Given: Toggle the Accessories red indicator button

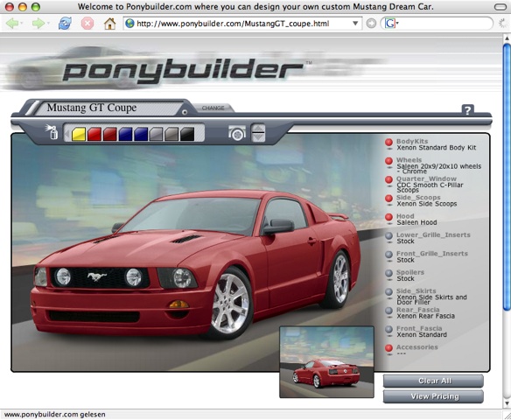Looking at the screenshot, I should tap(388, 348).
